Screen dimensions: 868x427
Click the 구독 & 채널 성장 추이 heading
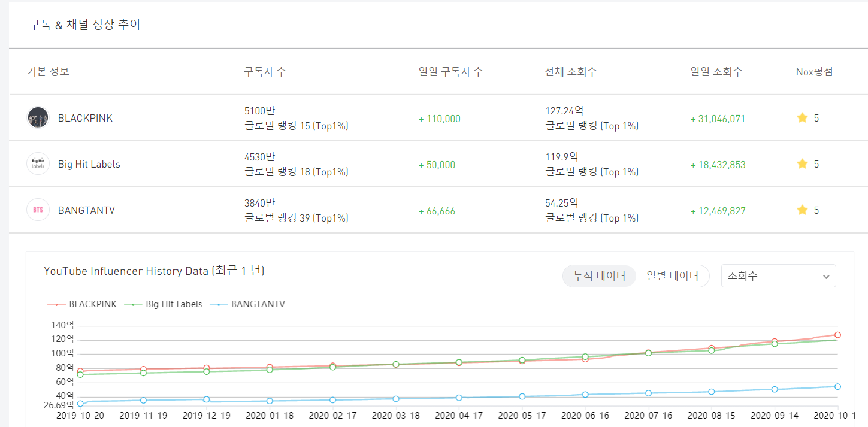click(x=84, y=25)
